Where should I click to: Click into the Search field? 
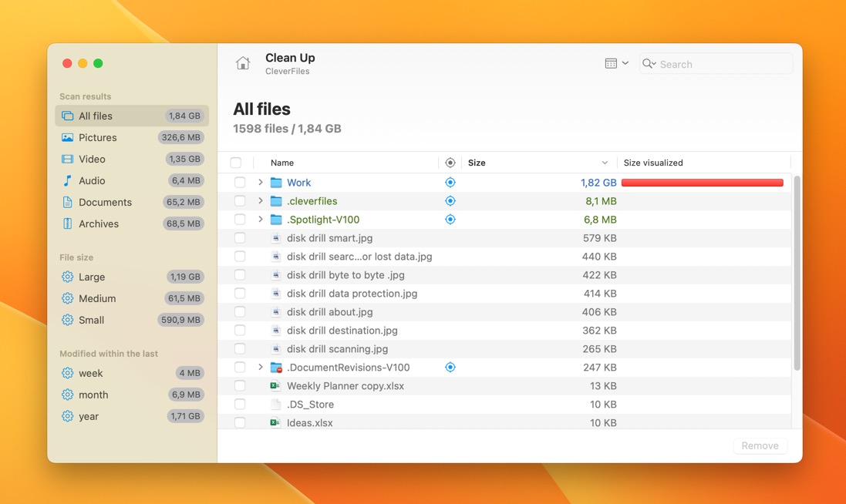pyautogui.click(x=716, y=64)
